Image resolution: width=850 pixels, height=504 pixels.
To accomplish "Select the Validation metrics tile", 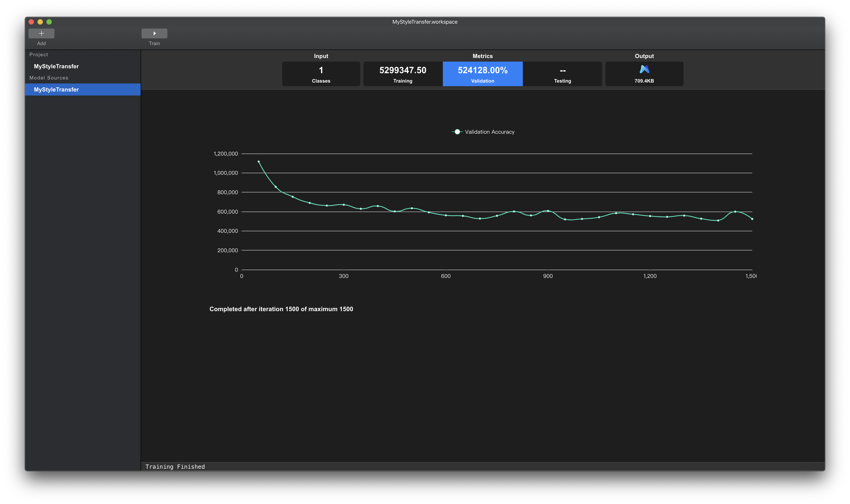I will coord(483,74).
